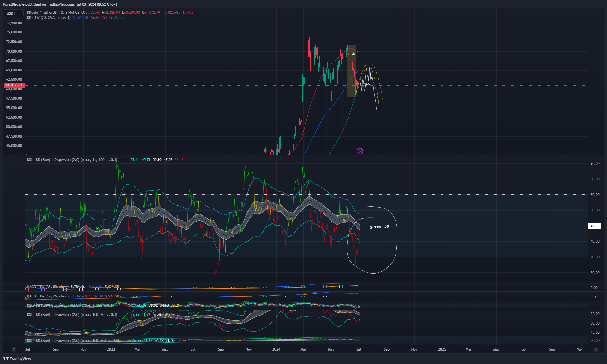Click the BB value 69,844.50 in legend
The height and width of the screenshot is (364, 607).
(x=99, y=18)
